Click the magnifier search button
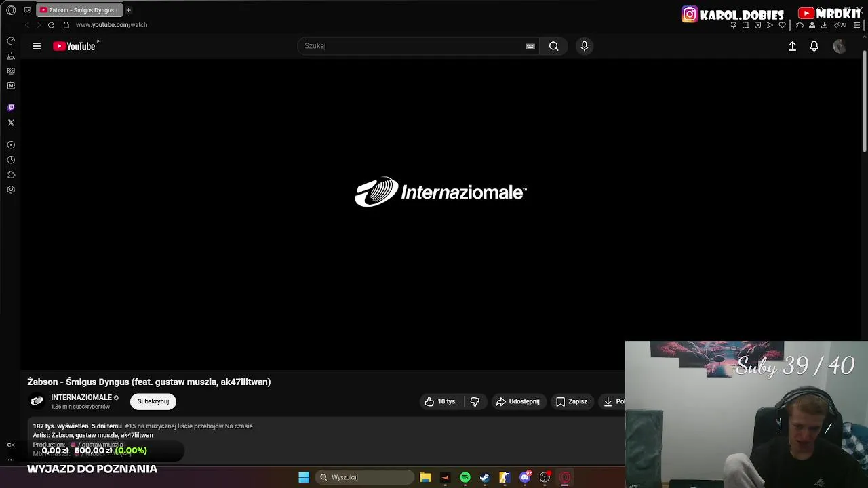This screenshot has height=488, width=868. (554, 46)
